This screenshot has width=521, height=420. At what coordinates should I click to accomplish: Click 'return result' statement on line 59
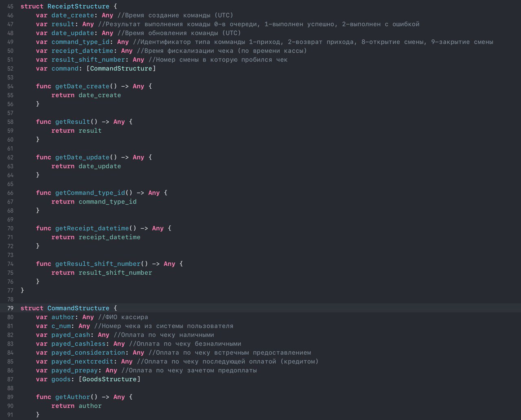[77, 131]
